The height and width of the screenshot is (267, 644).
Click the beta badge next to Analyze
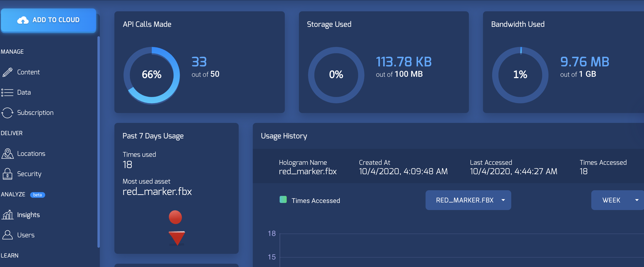(x=37, y=195)
